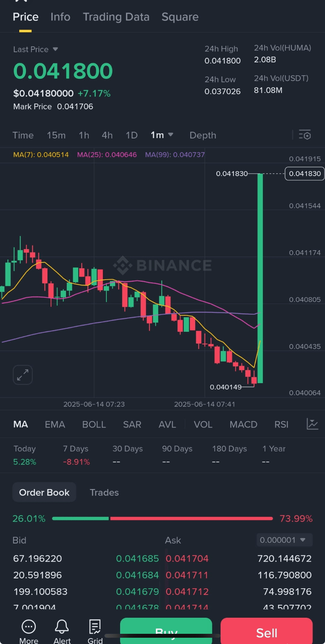Tap the 24h Vol(USDT) 81.08M value

point(268,90)
